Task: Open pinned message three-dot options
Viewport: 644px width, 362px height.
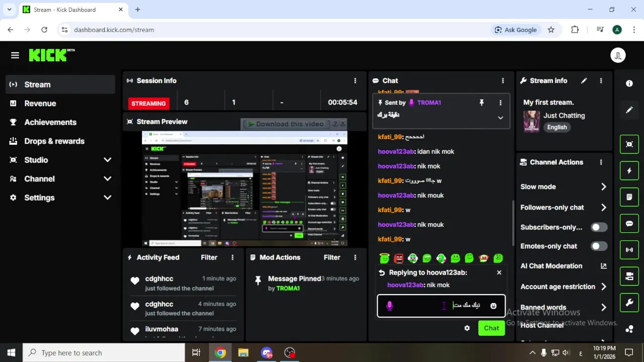Action: (500, 103)
